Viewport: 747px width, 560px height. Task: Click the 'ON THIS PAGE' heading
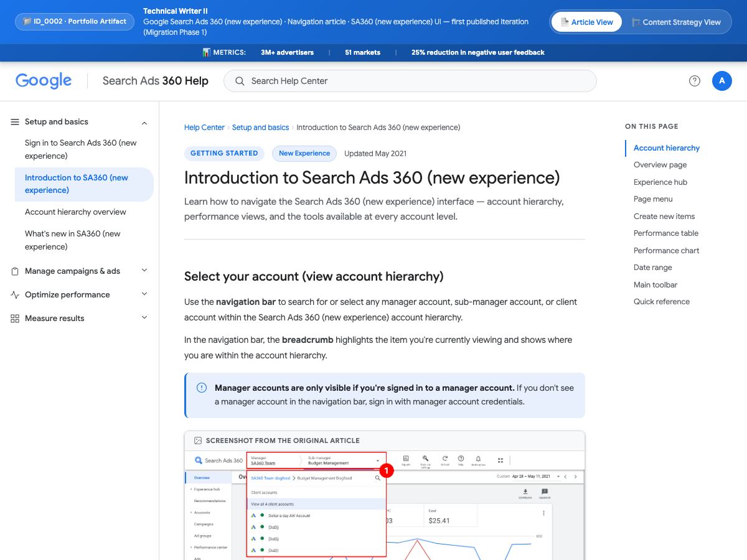tap(652, 126)
